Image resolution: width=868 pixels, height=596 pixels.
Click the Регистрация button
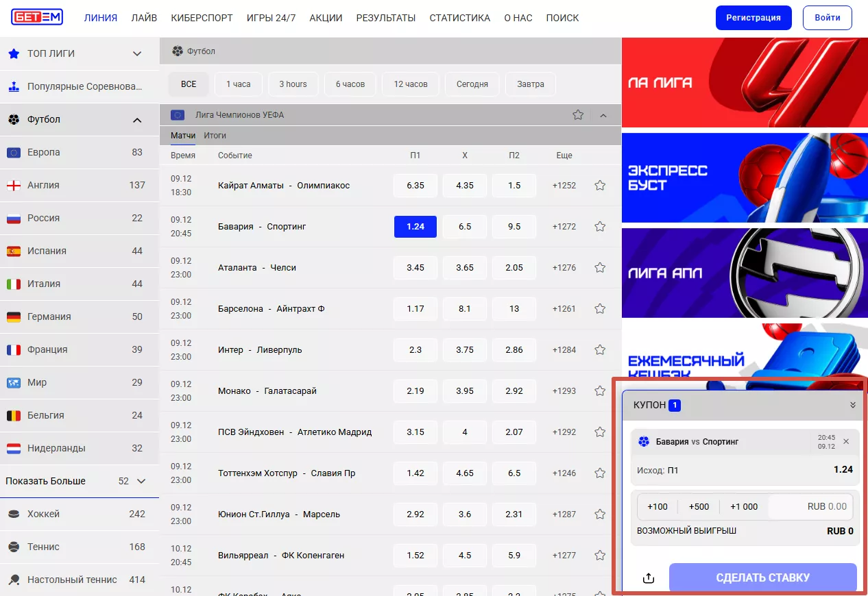pyautogui.click(x=753, y=18)
